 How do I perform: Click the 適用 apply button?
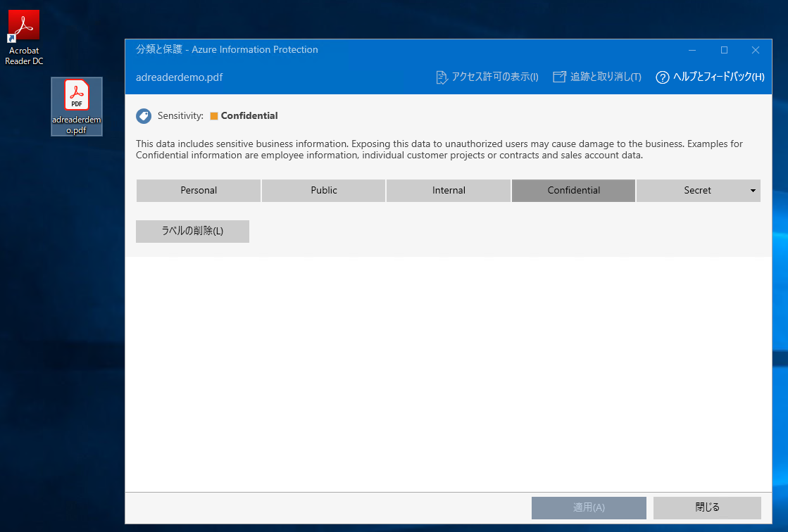tap(589, 507)
